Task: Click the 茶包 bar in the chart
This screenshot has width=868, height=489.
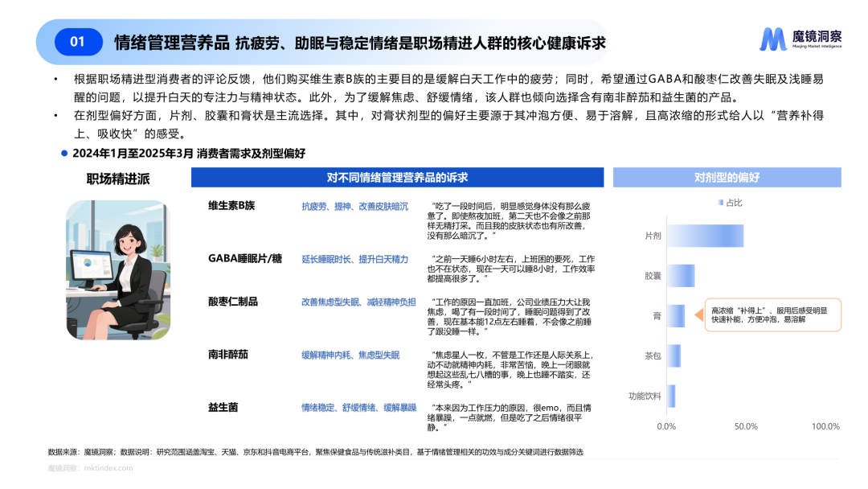Action: [x=674, y=356]
